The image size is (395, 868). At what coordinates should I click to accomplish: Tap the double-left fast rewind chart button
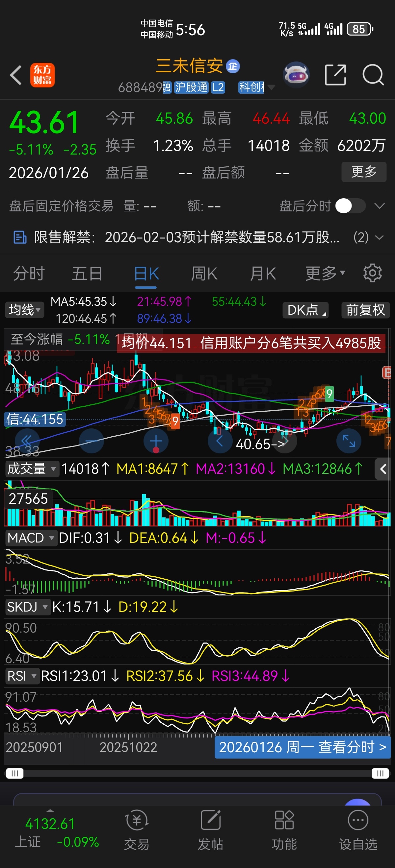coord(27,441)
